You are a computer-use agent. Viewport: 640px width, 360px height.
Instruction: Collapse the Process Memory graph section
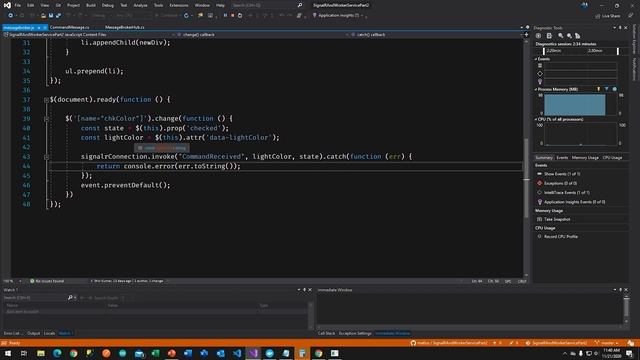click(x=536, y=89)
